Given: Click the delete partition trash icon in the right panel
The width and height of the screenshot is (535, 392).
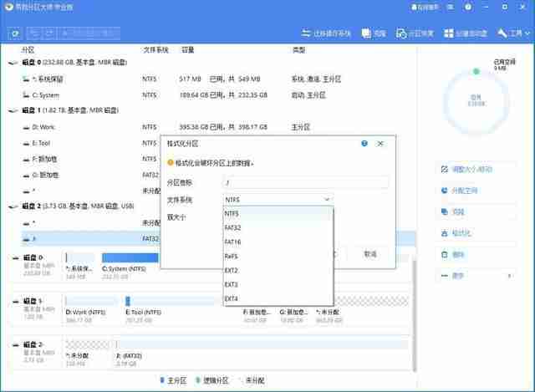Looking at the screenshot, I should [444, 255].
